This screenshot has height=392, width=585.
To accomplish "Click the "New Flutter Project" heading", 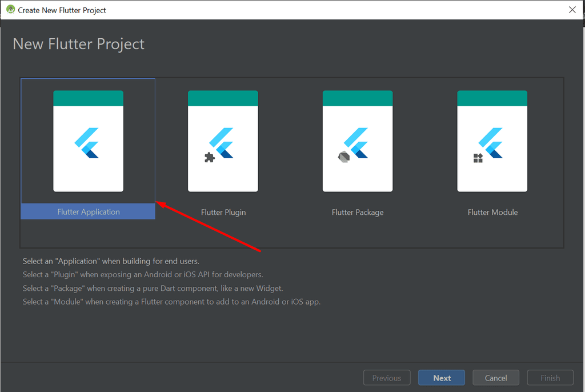I will pos(79,44).
